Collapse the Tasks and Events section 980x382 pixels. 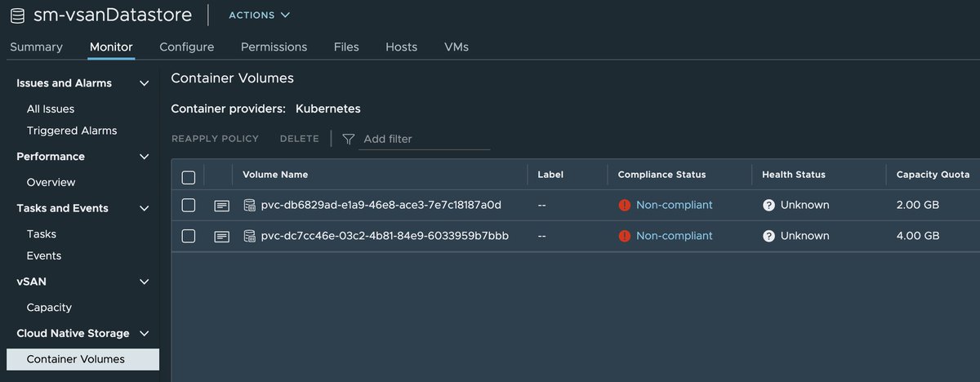(x=145, y=208)
